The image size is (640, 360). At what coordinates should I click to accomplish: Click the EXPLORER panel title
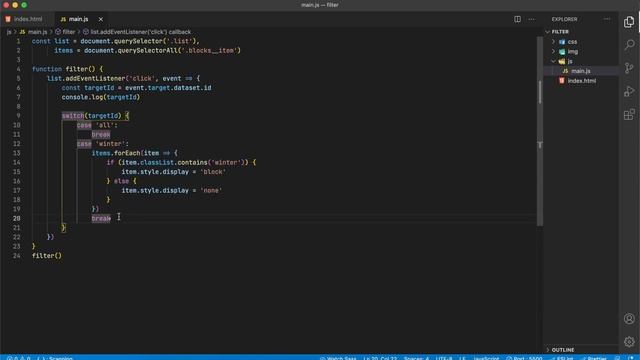coord(564,19)
